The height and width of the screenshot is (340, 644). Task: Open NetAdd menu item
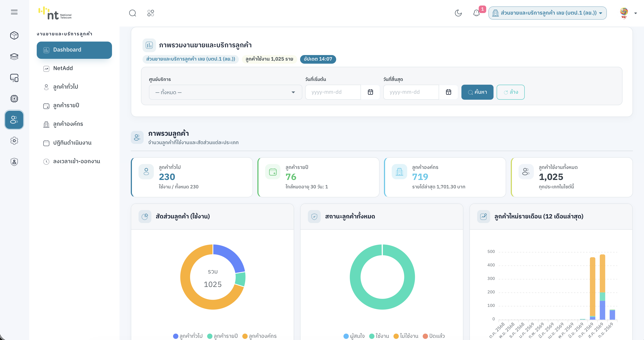(74, 69)
